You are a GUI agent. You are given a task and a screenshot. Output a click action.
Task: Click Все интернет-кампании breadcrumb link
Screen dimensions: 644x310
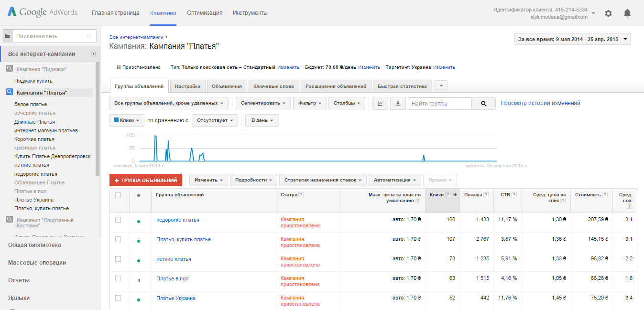tap(136, 37)
